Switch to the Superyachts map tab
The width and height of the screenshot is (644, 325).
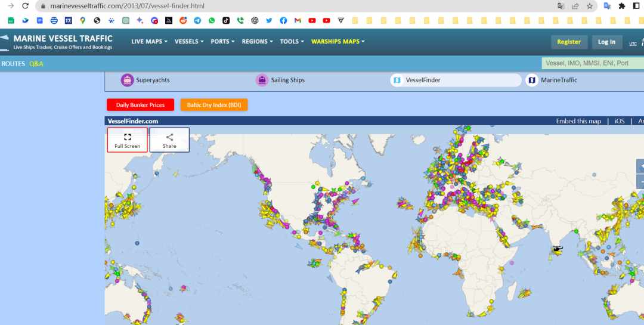[x=145, y=80]
